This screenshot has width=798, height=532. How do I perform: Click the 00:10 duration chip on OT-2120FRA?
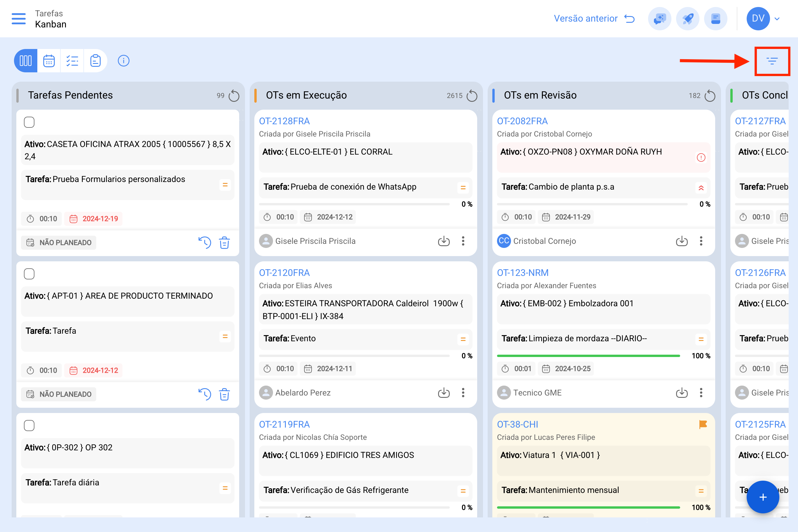pos(278,369)
